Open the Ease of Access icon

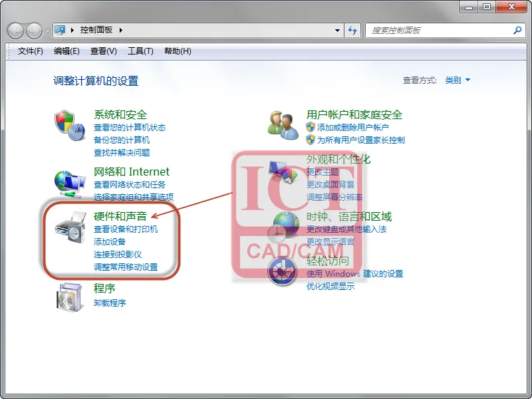click(282, 271)
